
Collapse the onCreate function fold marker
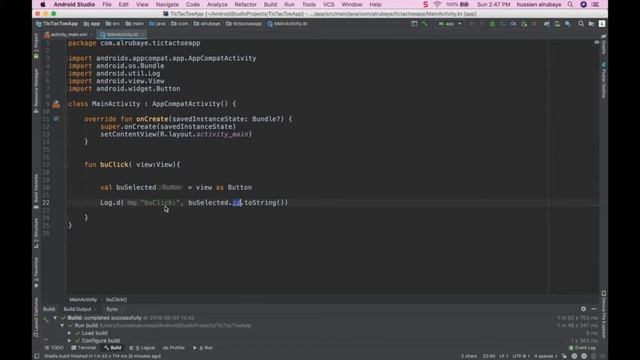tap(66, 119)
